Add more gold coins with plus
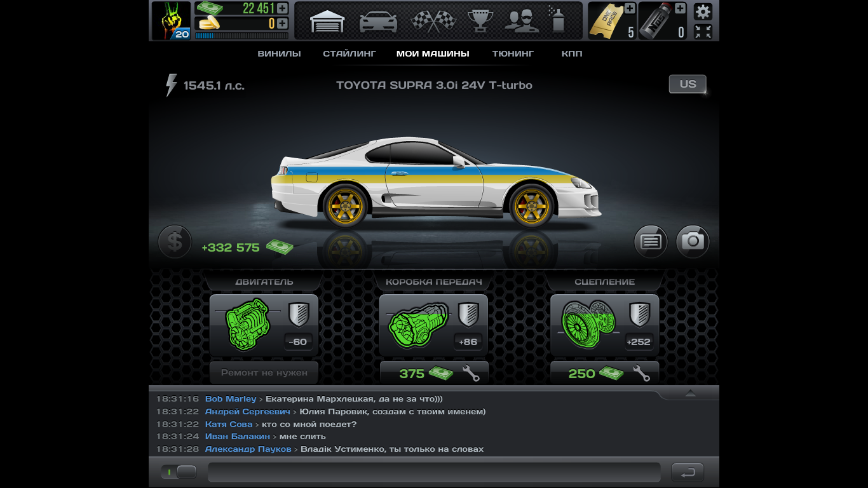The image size is (868, 488). point(282,24)
